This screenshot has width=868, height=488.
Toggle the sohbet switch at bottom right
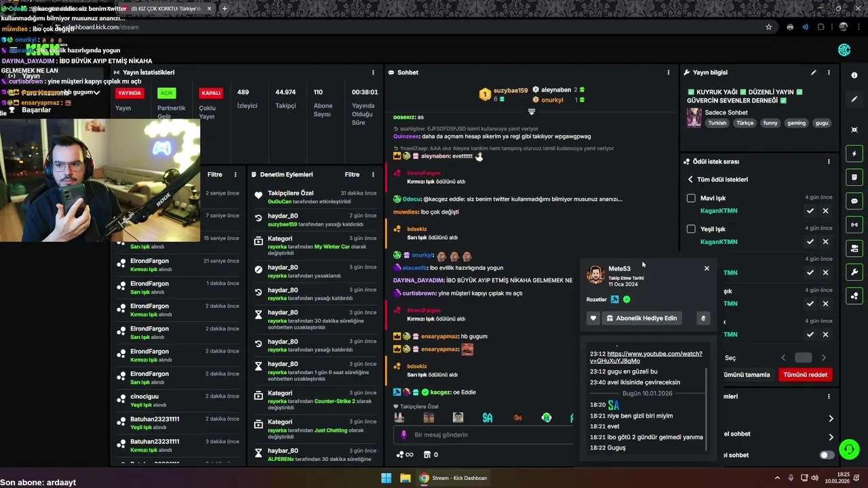click(x=827, y=455)
